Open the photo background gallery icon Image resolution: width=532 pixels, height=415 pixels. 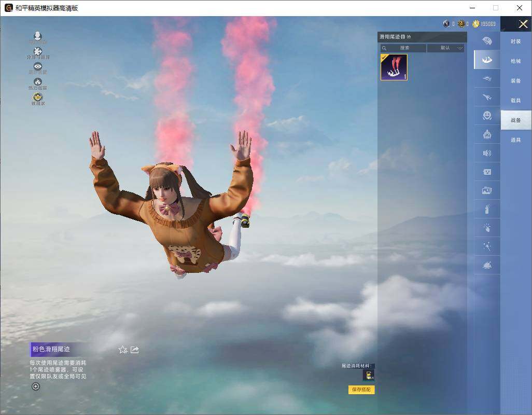[487, 191]
